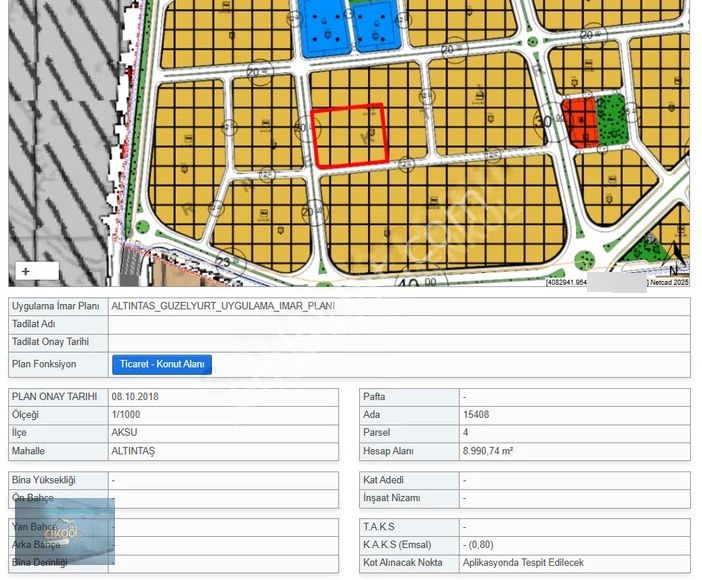Click the solid red building block
702x580 pixels.
[x=579, y=123]
